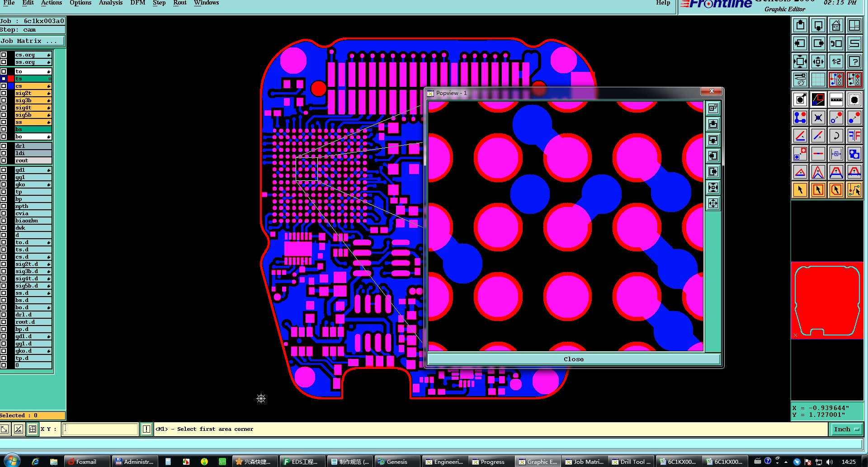
Task: Click the arrow marker on bo.d layer
Action: [x=49, y=307]
